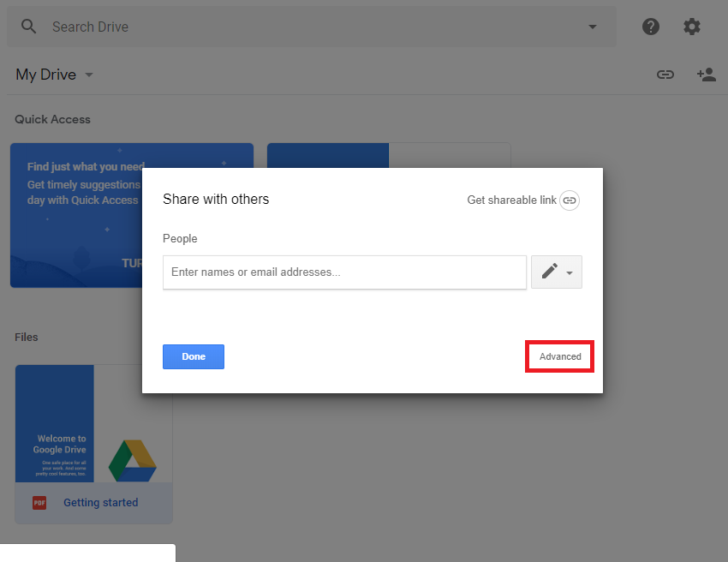Click the Getting started file name
The width and height of the screenshot is (728, 562).
pos(100,503)
